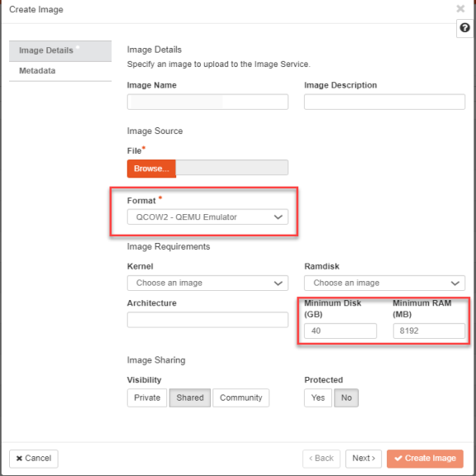Click the help question mark icon

click(464, 28)
